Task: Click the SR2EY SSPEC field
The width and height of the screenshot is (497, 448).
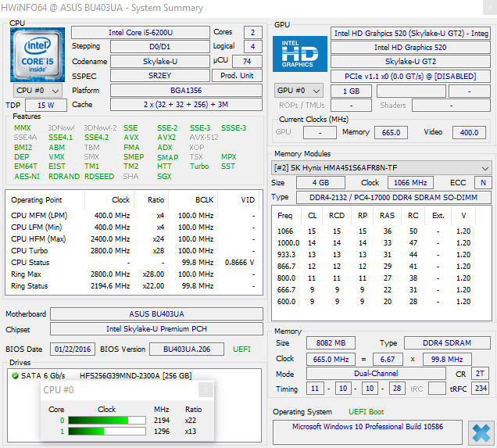Action: point(159,76)
